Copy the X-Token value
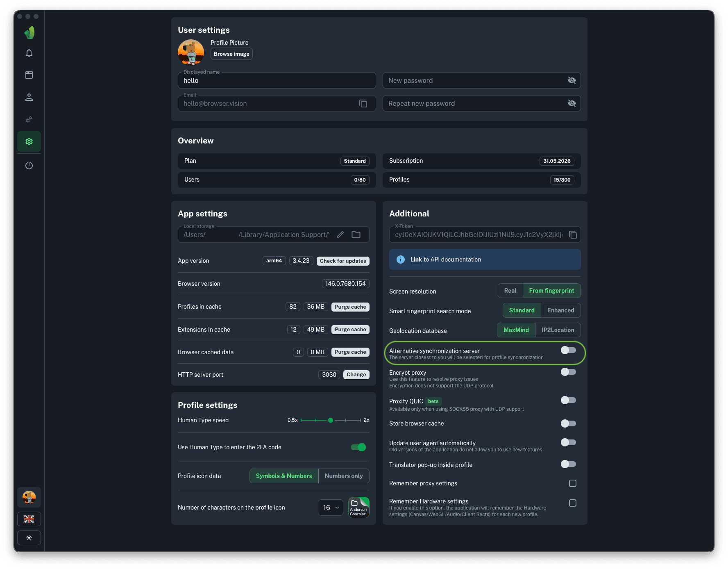This screenshot has width=728, height=569. point(573,235)
